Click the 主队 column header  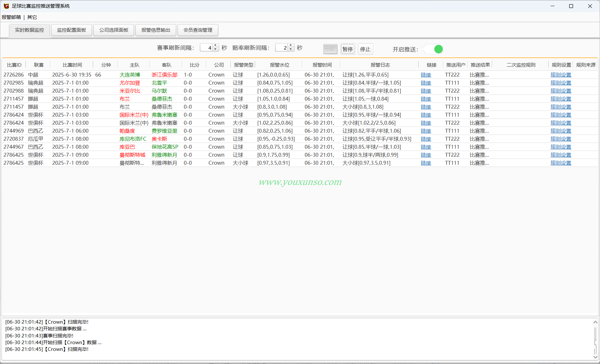134,65
